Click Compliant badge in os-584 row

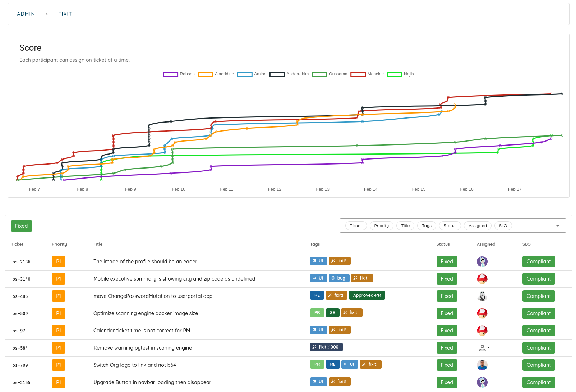pos(539,348)
